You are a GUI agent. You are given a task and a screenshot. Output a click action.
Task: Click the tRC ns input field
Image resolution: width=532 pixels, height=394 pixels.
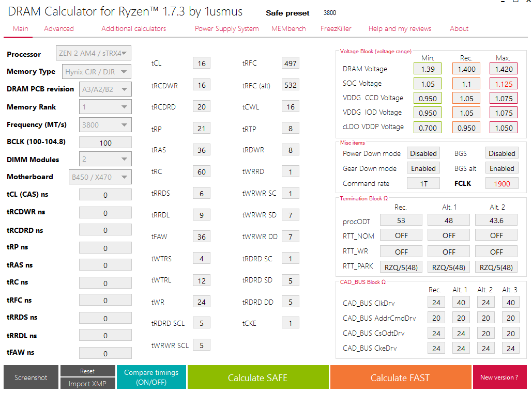(x=105, y=283)
